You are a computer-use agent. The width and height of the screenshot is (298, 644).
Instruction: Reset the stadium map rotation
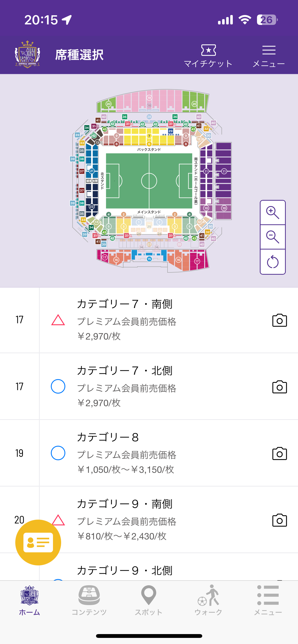(x=273, y=262)
